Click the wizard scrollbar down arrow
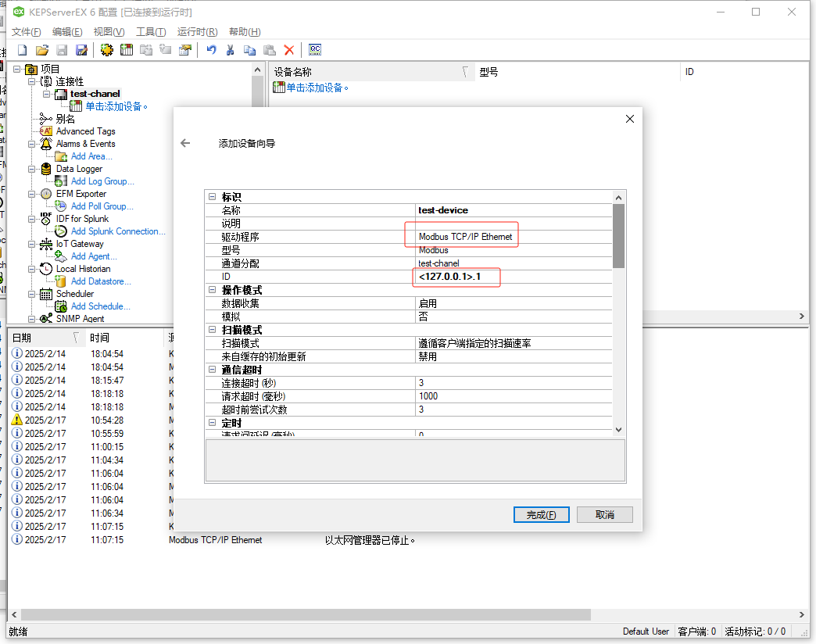 [x=618, y=430]
